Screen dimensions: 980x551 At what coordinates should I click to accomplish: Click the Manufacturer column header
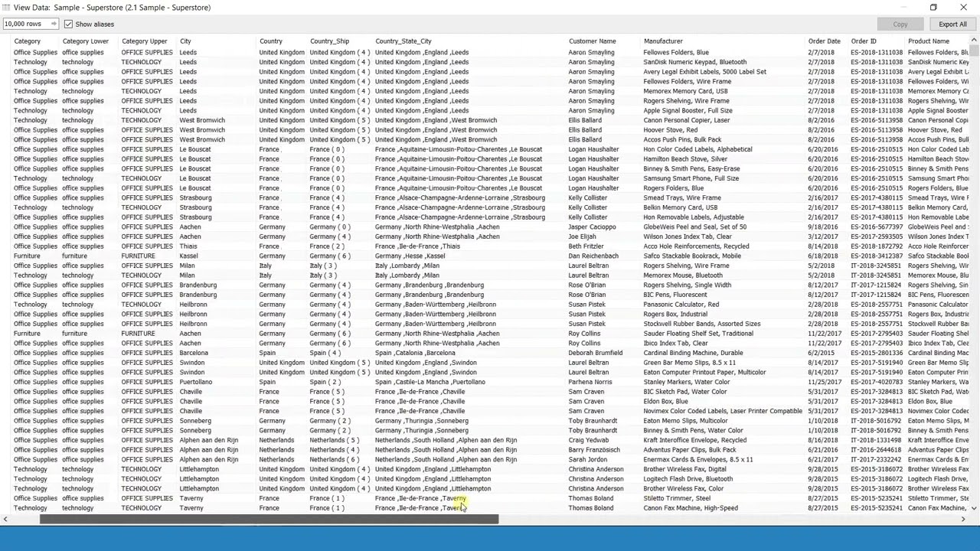point(663,41)
